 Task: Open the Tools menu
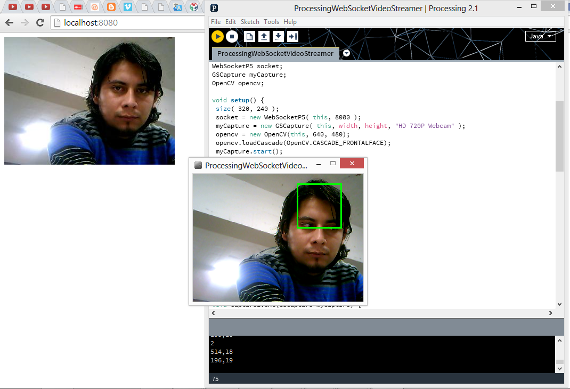tap(271, 22)
